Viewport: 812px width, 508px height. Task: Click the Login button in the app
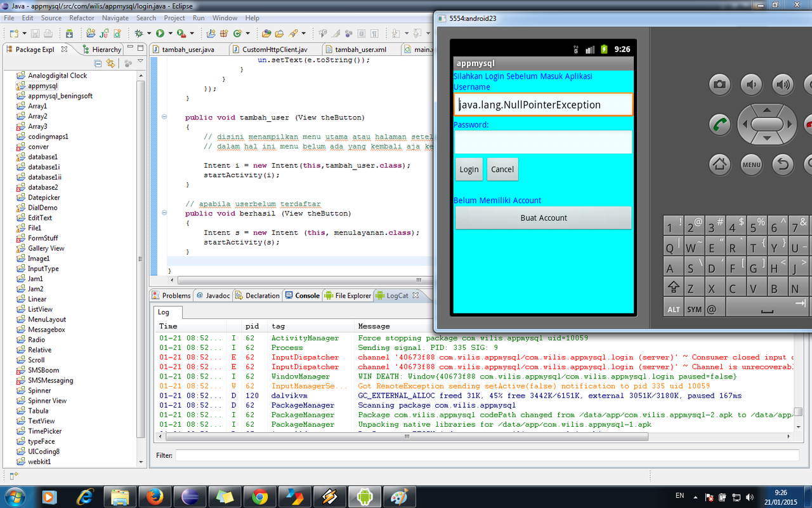469,170
